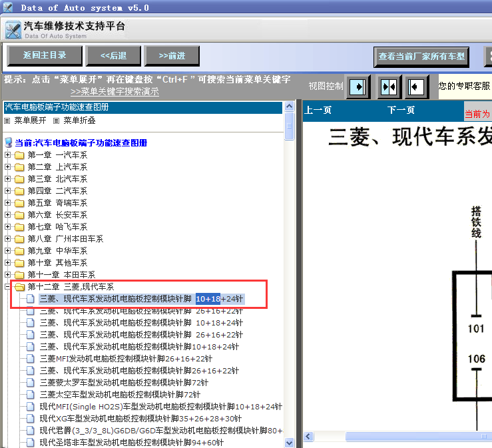492x448 pixels.
Task: Open 现代MFI(Single HO2S)车型 item
Action: tap(160, 407)
